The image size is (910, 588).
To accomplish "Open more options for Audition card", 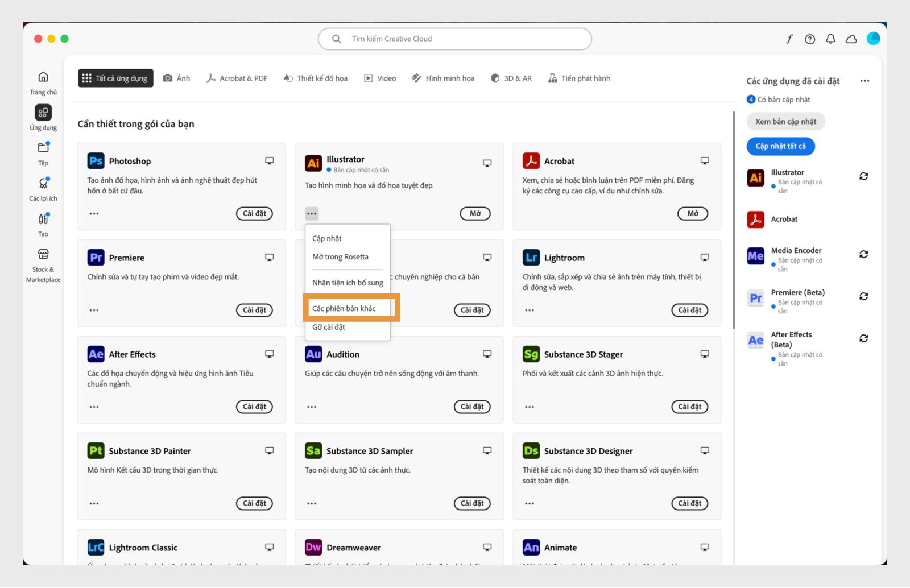I will click(x=312, y=407).
